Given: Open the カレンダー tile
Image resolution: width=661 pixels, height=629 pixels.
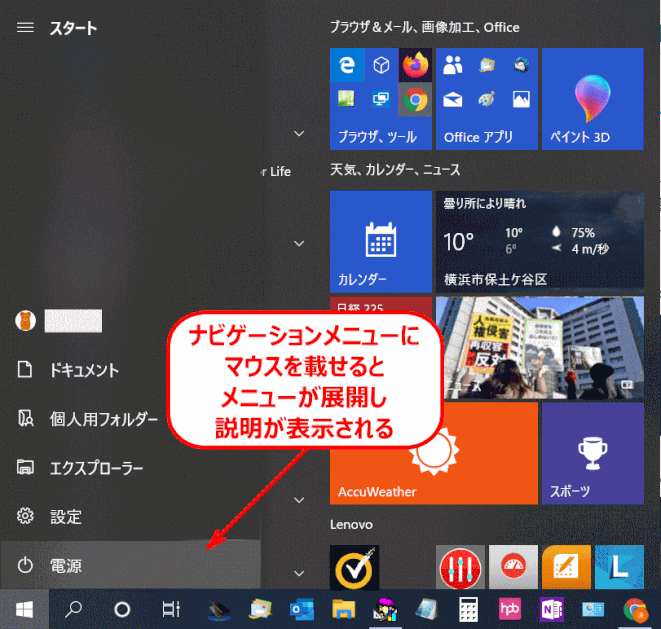Looking at the screenshot, I should [381, 242].
